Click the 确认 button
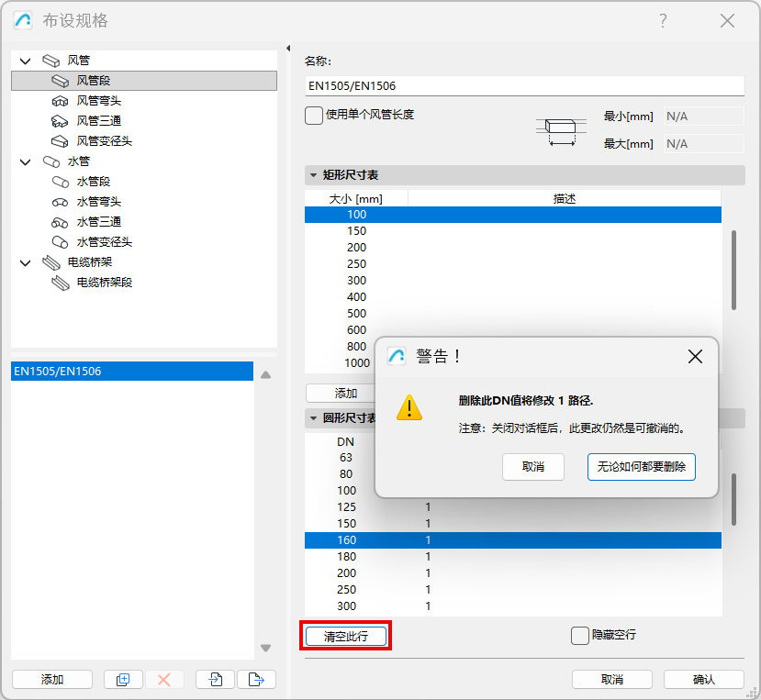 pyautogui.click(x=704, y=680)
